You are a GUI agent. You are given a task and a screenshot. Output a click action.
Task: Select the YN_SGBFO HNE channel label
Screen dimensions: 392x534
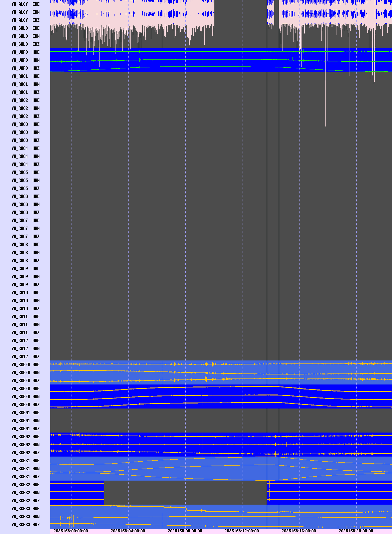pos(25,364)
